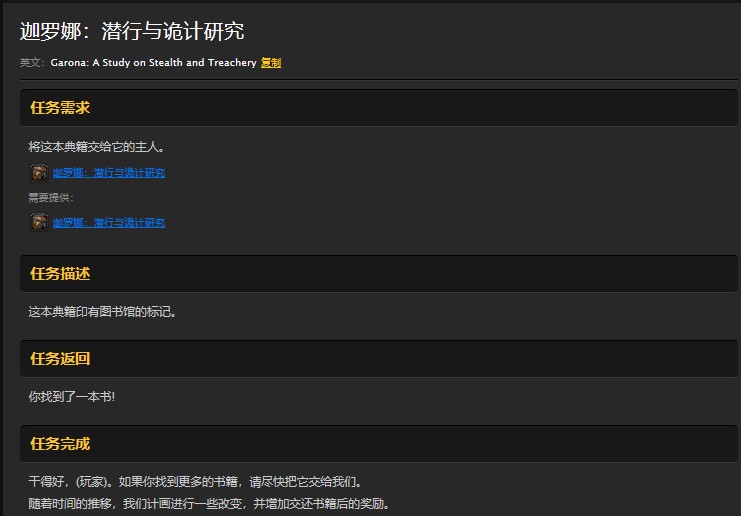Click the 英文 label before the English name
This screenshot has width=741, height=516.
tap(32, 63)
